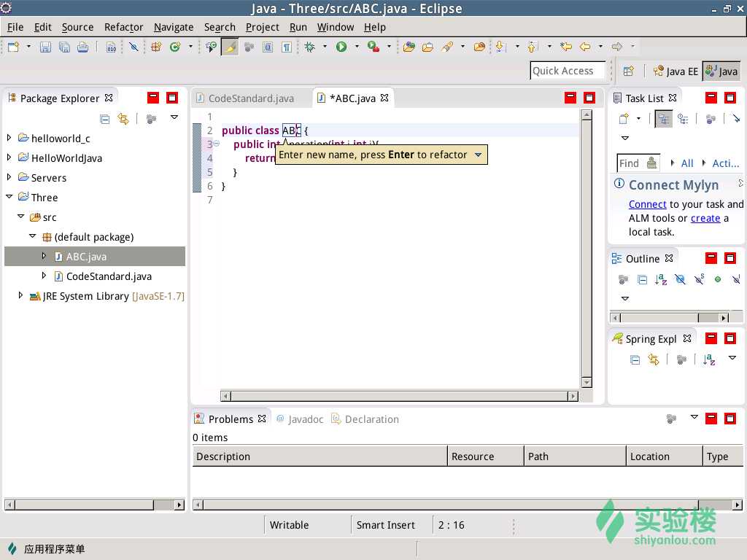Click the All filter in Task List
Image resolution: width=747 pixels, height=560 pixels.
[687, 163]
